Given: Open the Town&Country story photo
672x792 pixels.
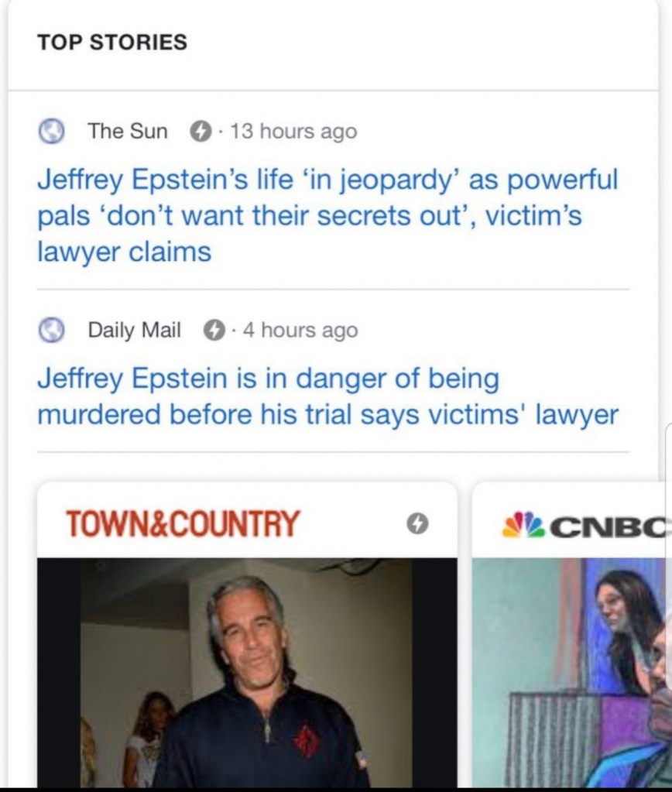Looking at the screenshot, I should 247,672.
